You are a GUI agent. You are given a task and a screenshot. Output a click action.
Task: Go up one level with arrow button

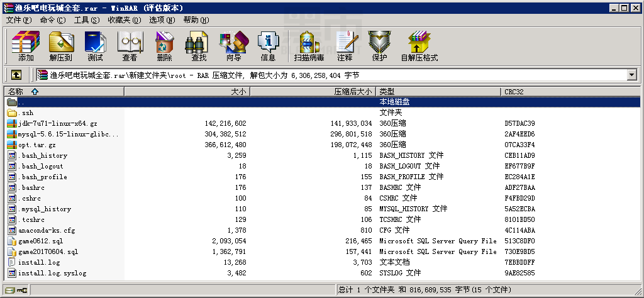pos(16,75)
